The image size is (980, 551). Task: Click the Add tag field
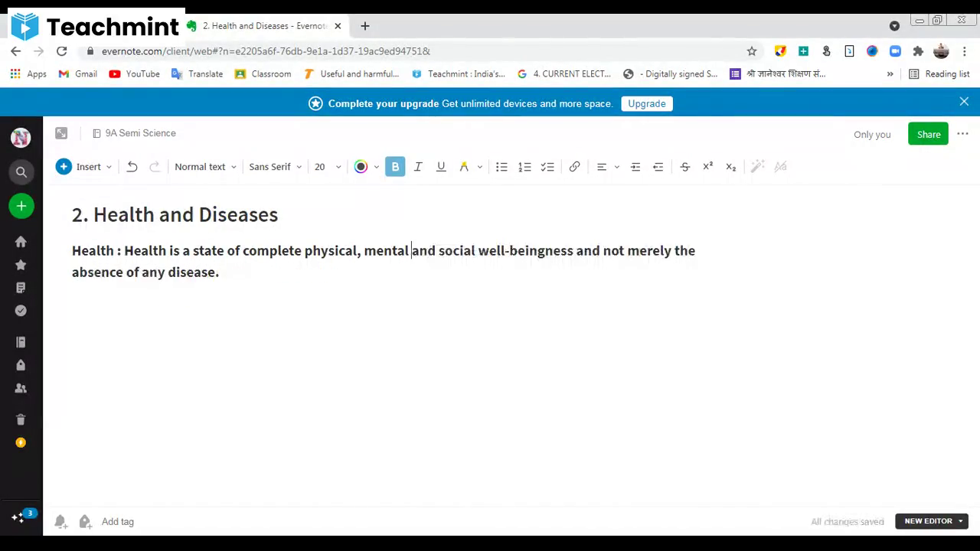pos(117,521)
